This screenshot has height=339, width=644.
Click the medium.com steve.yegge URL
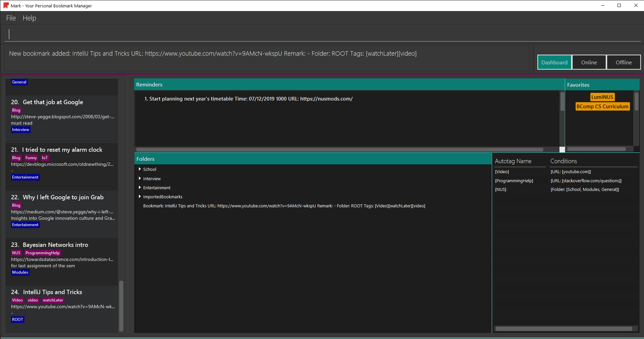pyautogui.click(x=62, y=212)
